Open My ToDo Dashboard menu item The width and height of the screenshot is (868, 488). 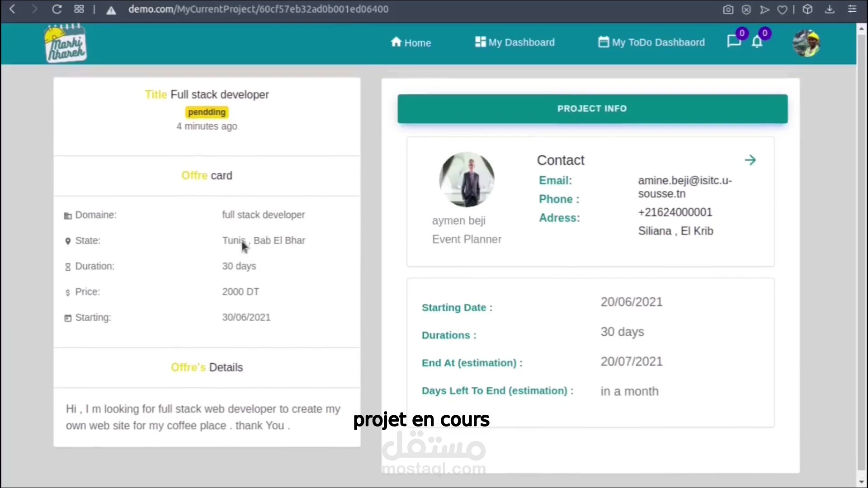coord(651,42)
